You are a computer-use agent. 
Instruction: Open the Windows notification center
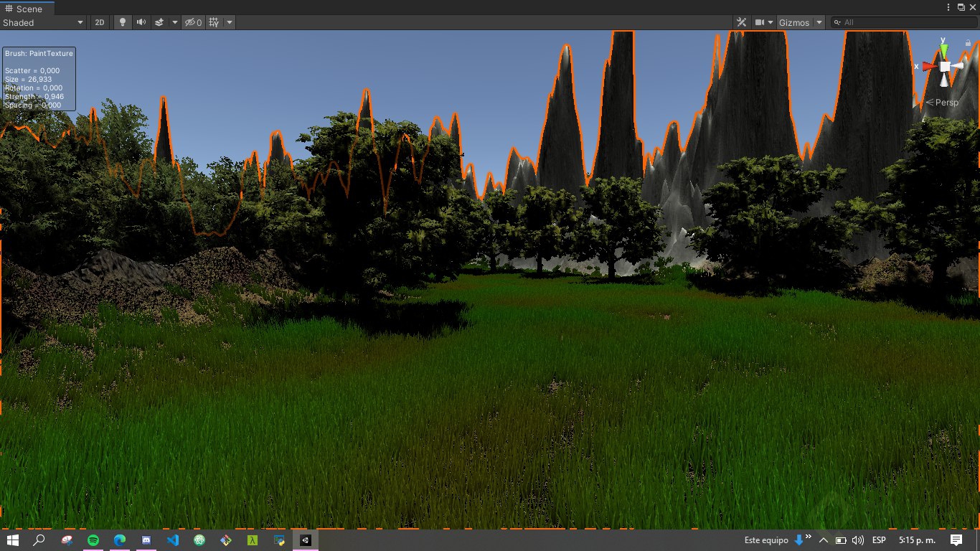coord(956,540)
